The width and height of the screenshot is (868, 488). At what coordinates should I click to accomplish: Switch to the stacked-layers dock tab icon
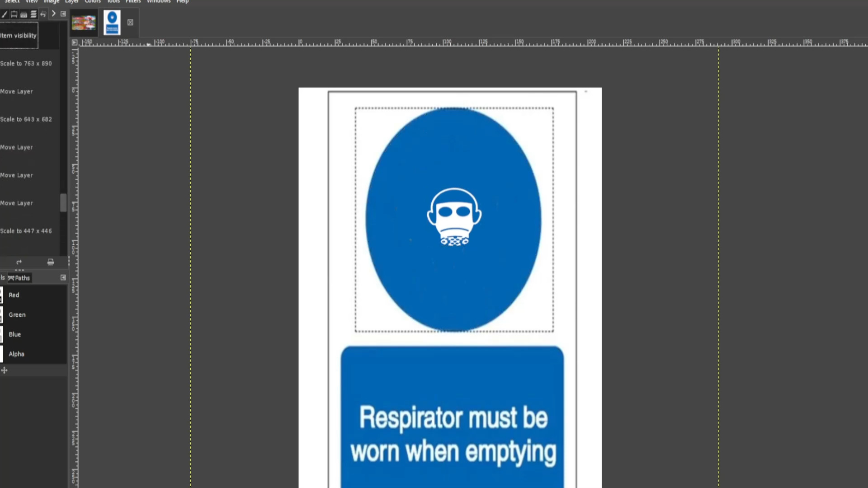33,14
